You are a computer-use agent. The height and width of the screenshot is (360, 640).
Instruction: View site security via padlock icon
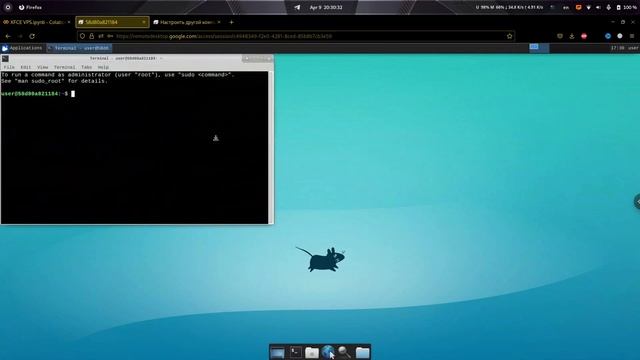(x=91, y=36)
